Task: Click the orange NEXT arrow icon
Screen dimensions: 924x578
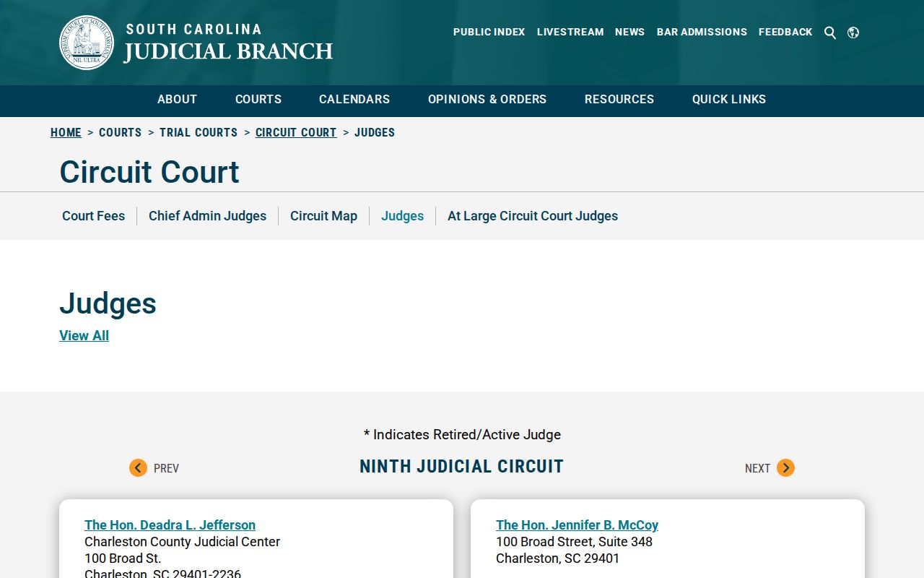Action: coord(785,468)
